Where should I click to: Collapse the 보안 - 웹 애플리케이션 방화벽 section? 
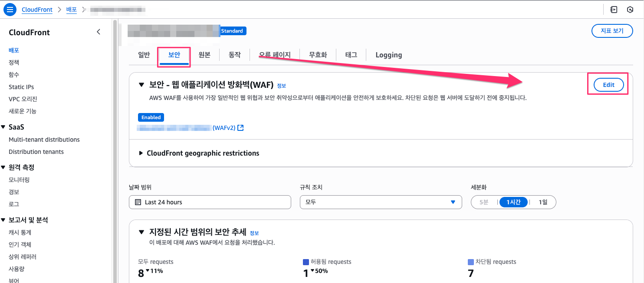[x=141, y=85]
